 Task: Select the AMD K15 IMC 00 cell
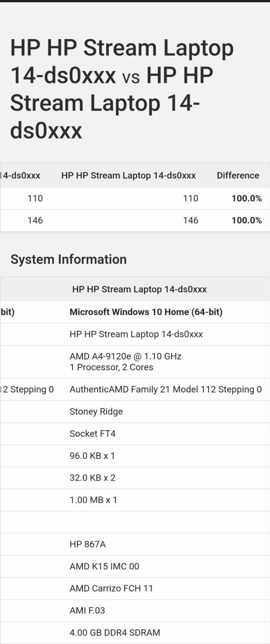(x=104, y=566)
